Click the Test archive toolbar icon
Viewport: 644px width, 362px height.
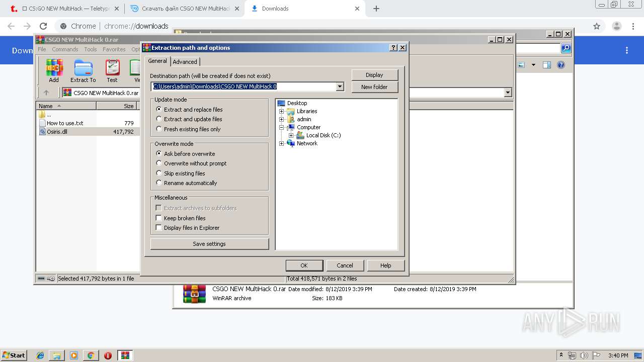[x=112, y=70]
